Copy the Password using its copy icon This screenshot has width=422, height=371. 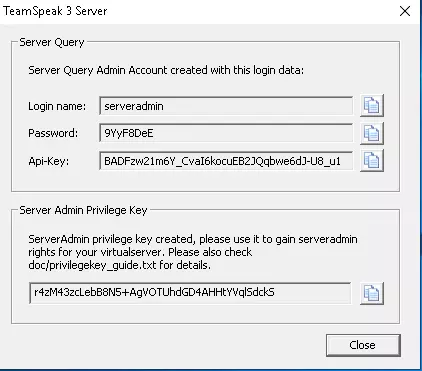pyautogui.click(x=372, y=133)
